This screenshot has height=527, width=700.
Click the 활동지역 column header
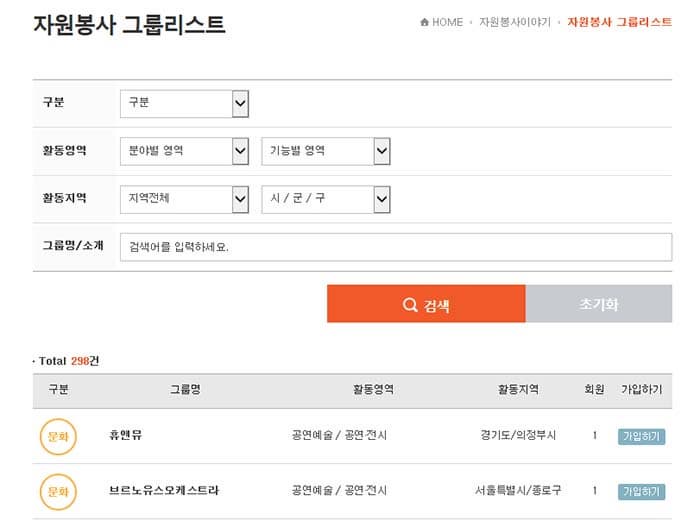coord(518,389)
